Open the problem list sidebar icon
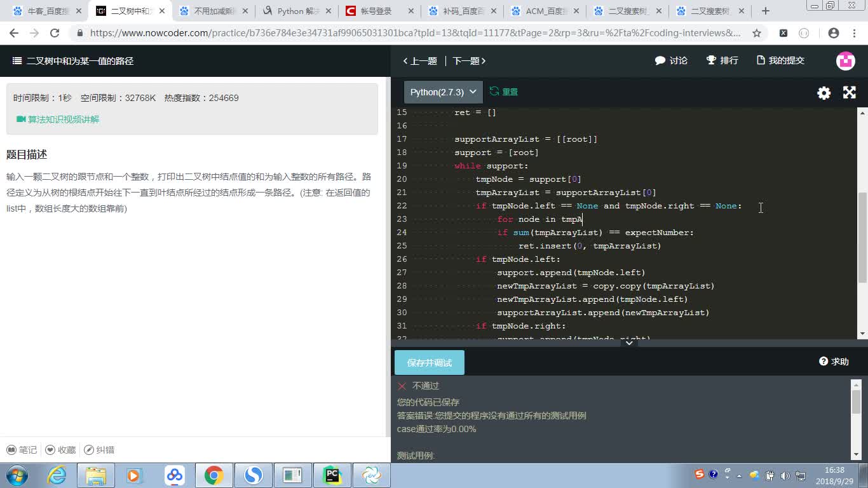 tap(17, 61)
